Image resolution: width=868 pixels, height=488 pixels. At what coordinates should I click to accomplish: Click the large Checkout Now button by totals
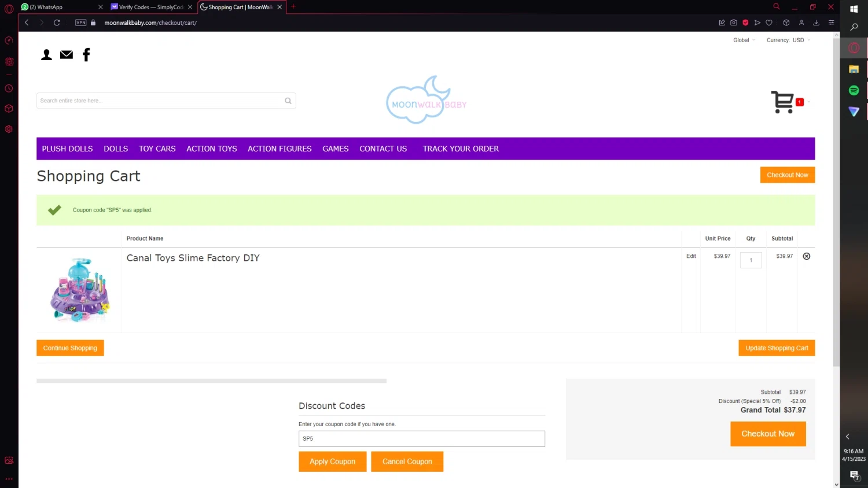pyautogui.click(x=768, y=434)
